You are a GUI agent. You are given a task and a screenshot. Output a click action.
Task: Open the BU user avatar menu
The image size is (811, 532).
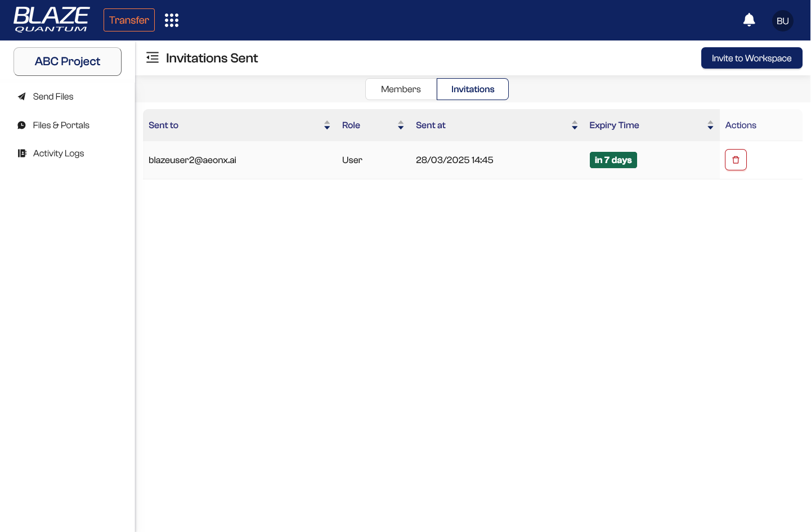782,21
